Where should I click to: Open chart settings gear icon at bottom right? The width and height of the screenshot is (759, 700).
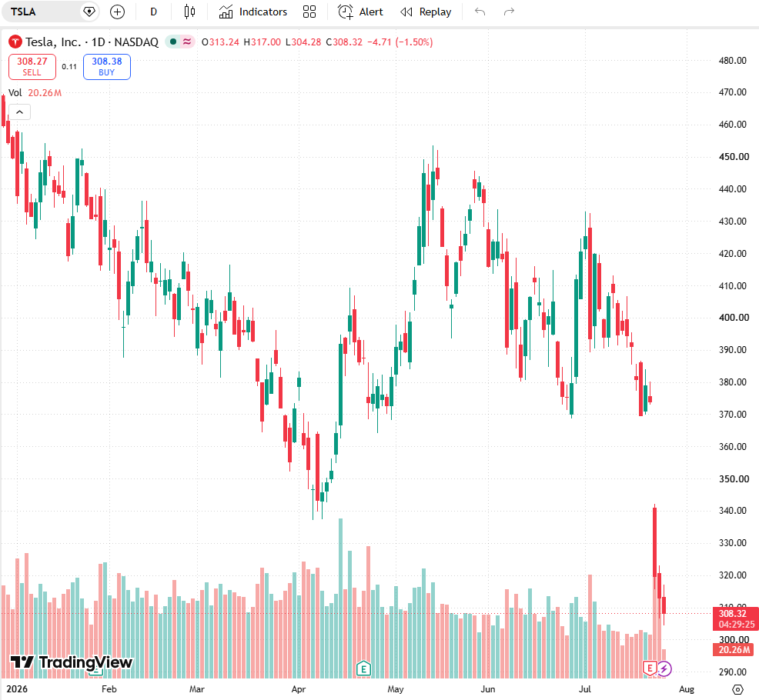coord(737,689)
